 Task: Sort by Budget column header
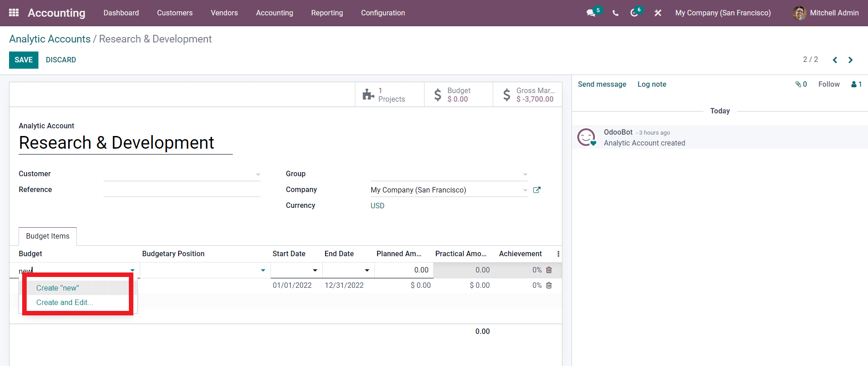point(30,254)
